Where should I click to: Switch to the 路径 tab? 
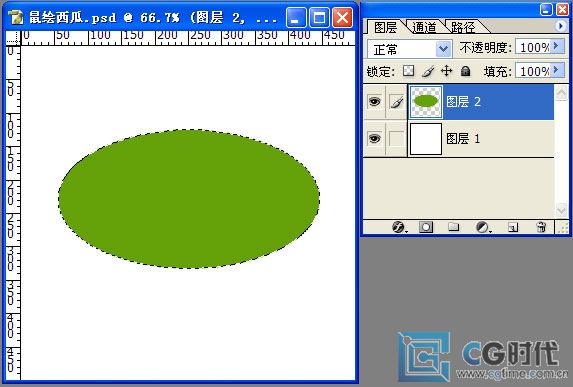pyautogui.click(x=463, y=27)
